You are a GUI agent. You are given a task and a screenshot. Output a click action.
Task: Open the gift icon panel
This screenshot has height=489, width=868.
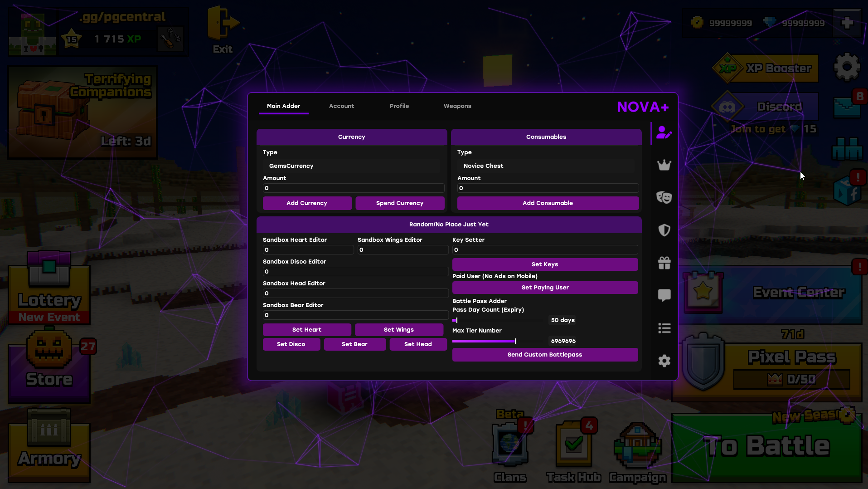click(664, 263)
